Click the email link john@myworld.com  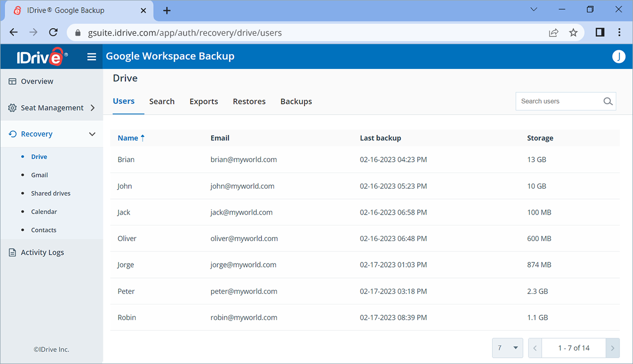242,186
